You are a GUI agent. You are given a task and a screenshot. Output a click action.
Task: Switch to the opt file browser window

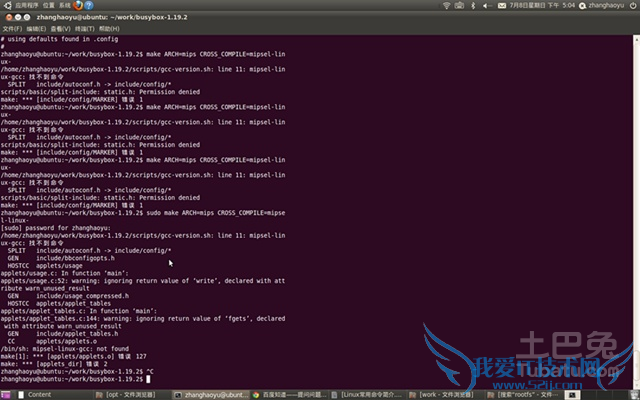click(x=131, y=395)
